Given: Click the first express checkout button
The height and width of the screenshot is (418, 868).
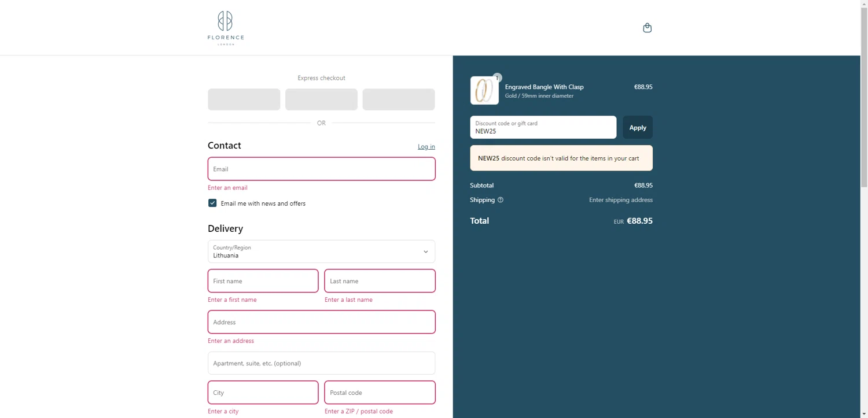Looking at the screenshot, I should (x=244, y=99).
